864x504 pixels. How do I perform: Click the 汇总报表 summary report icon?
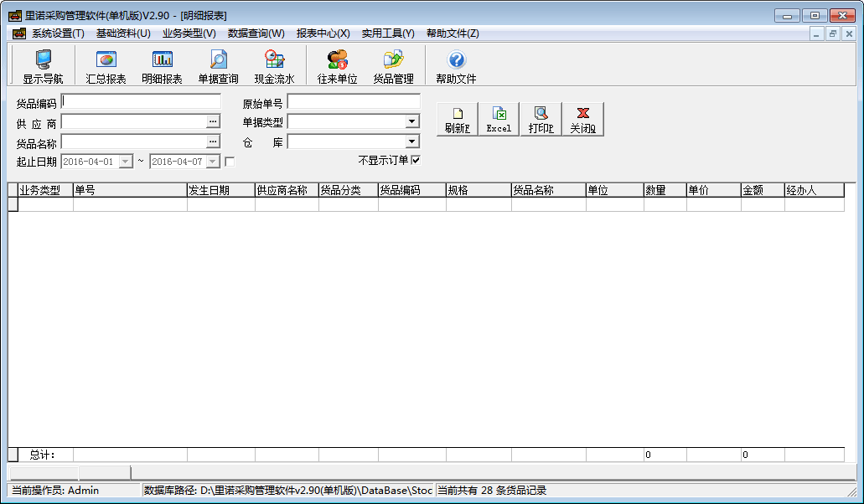[106, 66]
